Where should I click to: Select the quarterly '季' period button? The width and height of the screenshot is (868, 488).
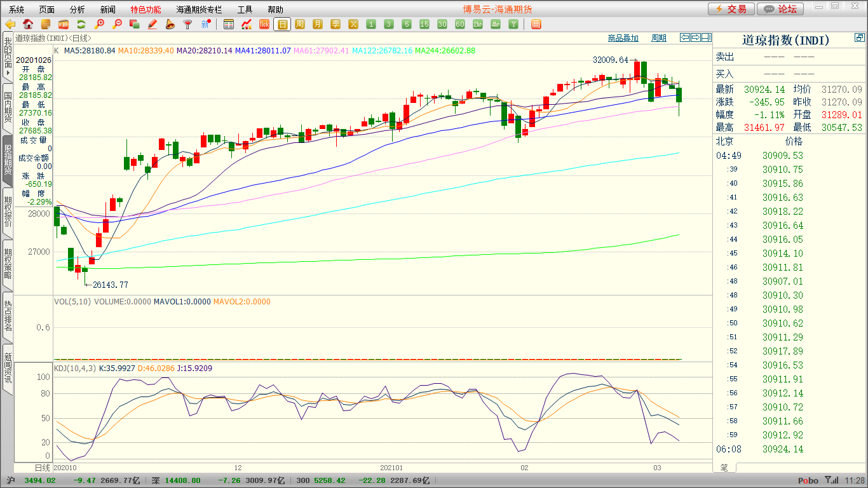click(336, 24)
